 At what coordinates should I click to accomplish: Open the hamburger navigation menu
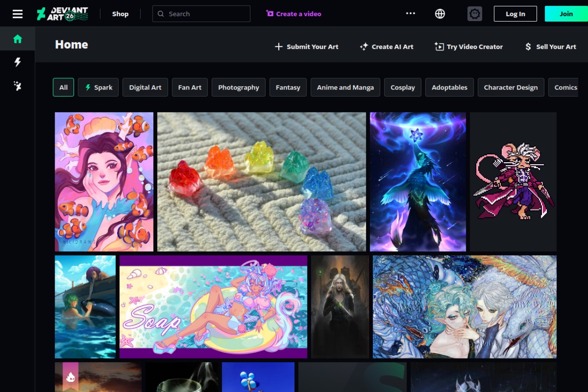17,14
